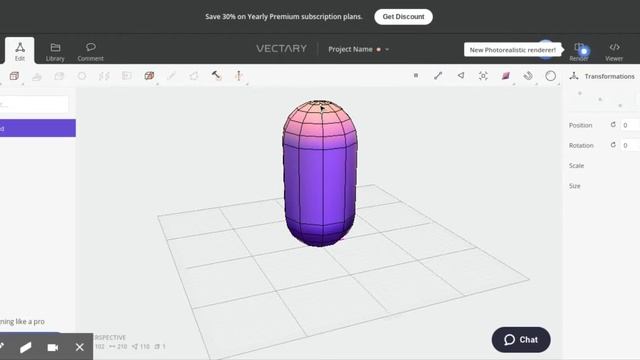Viewport: 640px width, 360px height.
Task: Click the Size label
Action: coord(574,186)
